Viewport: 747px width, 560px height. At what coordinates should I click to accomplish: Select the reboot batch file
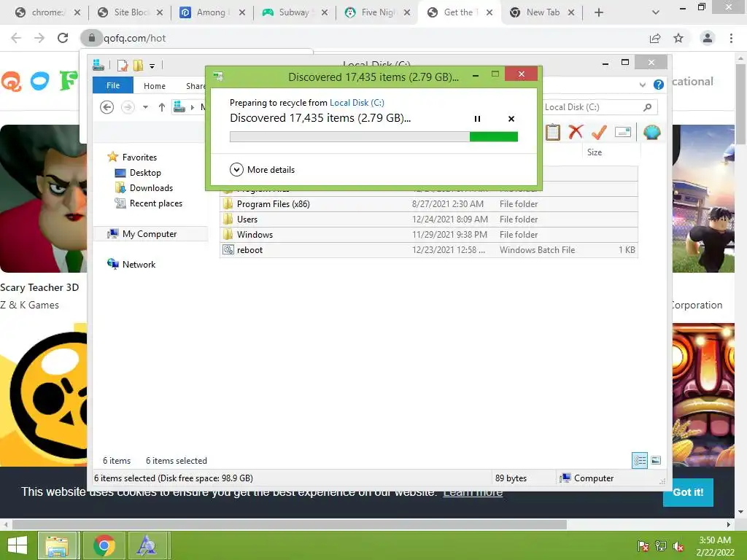[428, 250]
